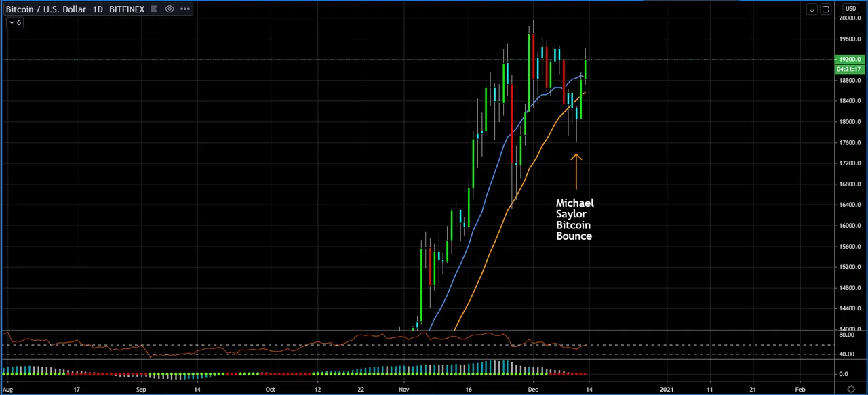
Task: Click the 16000.0 price axis label
Action: point(850,226)
